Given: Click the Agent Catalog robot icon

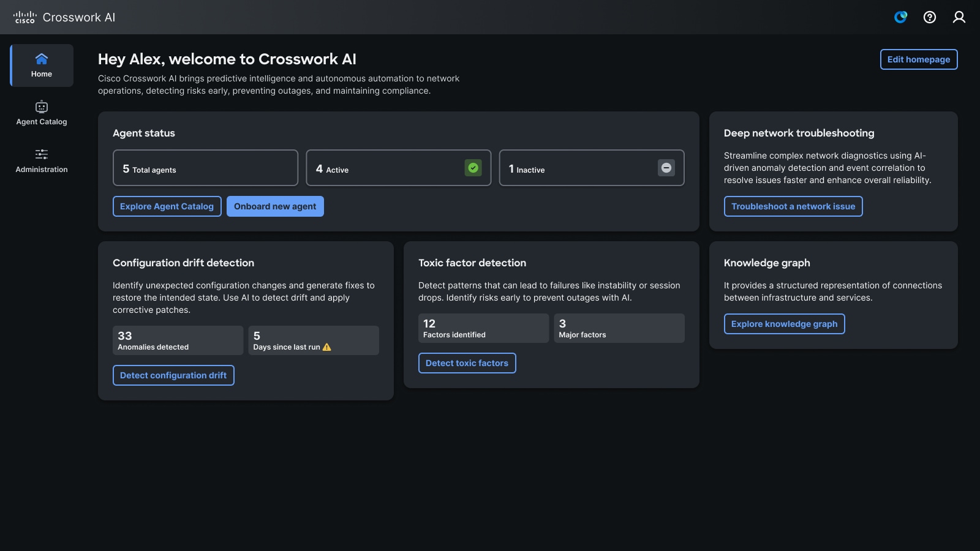Looking at the screenshot, I should point(42,107).
